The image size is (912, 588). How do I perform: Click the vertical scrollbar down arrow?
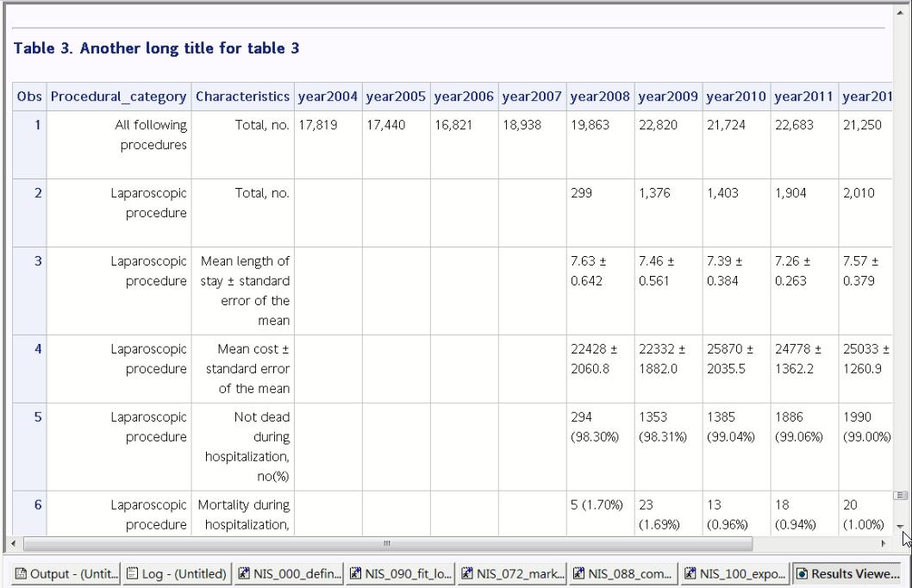[901, 526]
